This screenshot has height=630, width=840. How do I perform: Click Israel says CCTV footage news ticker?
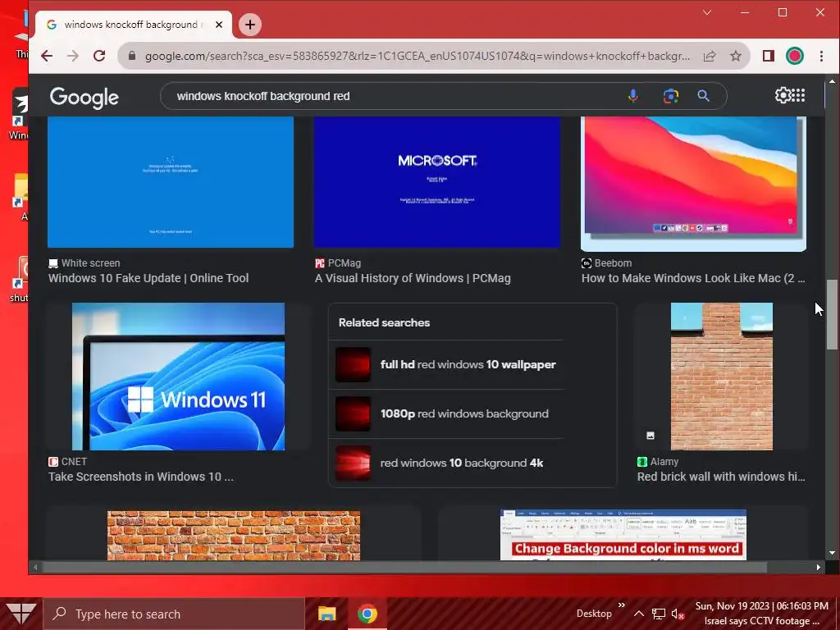click(x=761, y=621)
